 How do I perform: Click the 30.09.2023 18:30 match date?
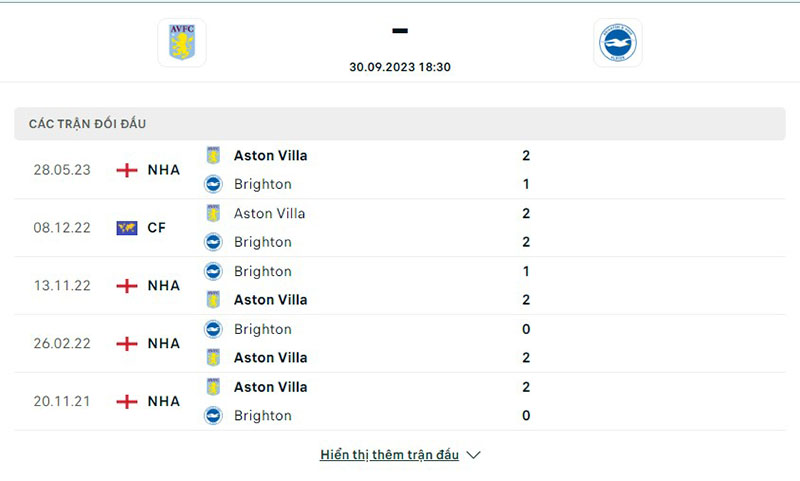(399, 67)
